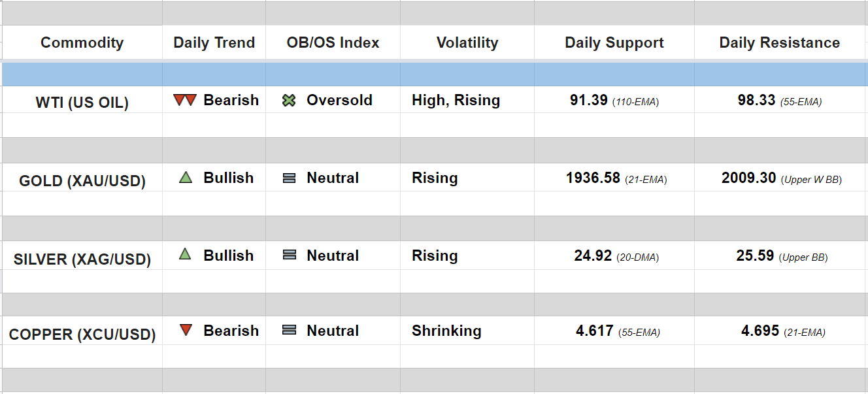
Task: Click the Volatility column header
Action: (x=467, y=43)
